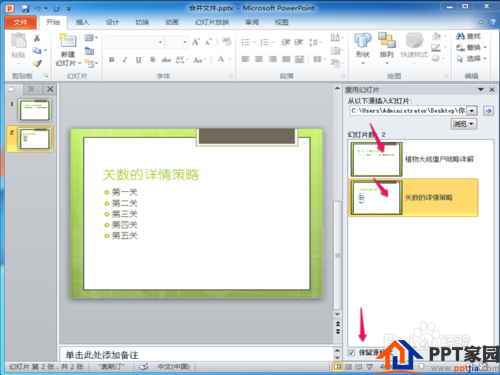Screen dimensions: 500x375
Task: Open the Change Case dropdown
Action: pyautogui.click(x=199, y=60)
